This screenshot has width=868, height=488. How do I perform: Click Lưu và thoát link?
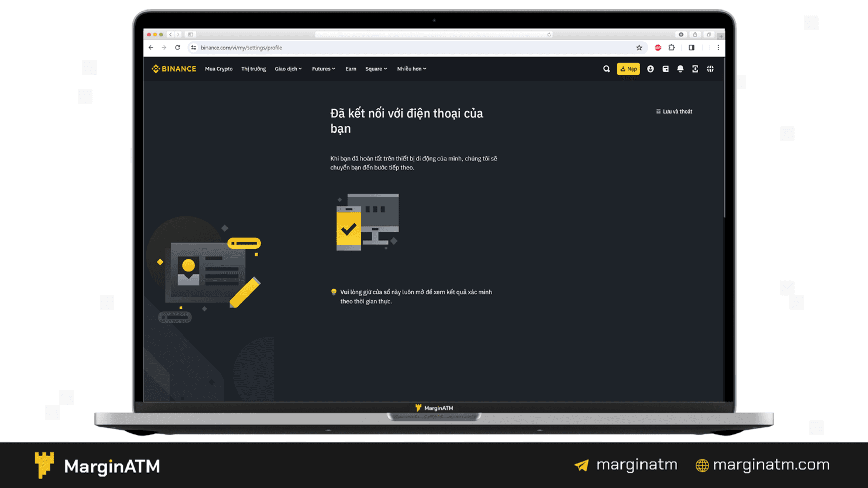[674, 111]
